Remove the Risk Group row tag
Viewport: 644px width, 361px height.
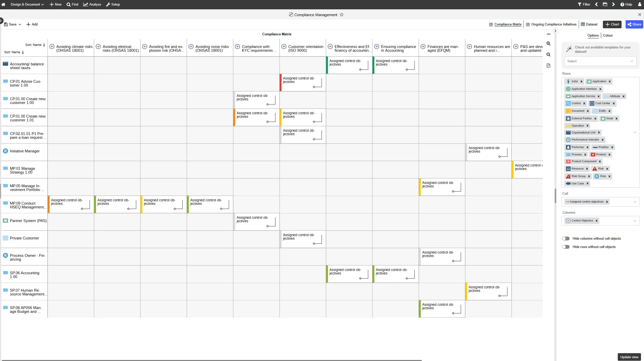pos(589,176)
